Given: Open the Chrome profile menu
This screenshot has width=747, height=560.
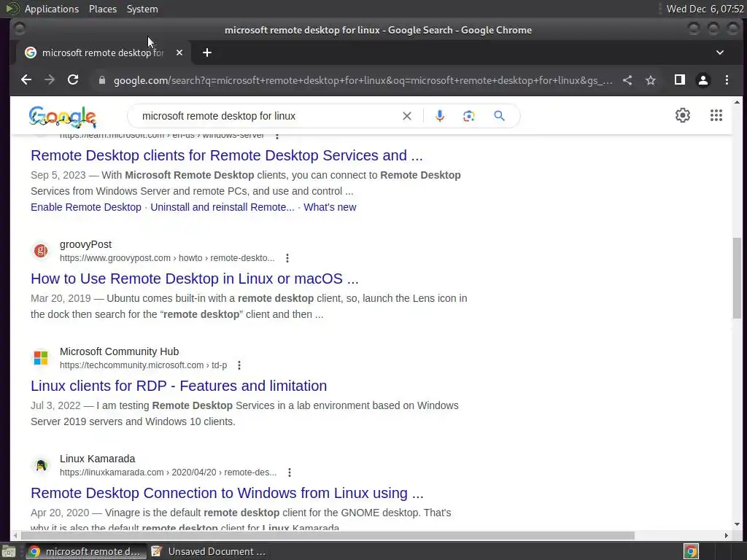Looking at the screenshot, I should (703, 80).
